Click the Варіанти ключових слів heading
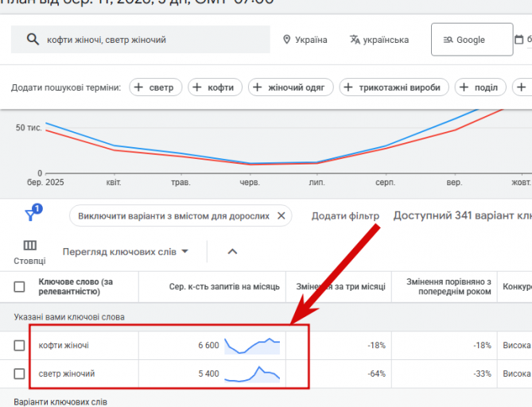This screenshot has width=532, height=407. (x=60, y=402)
